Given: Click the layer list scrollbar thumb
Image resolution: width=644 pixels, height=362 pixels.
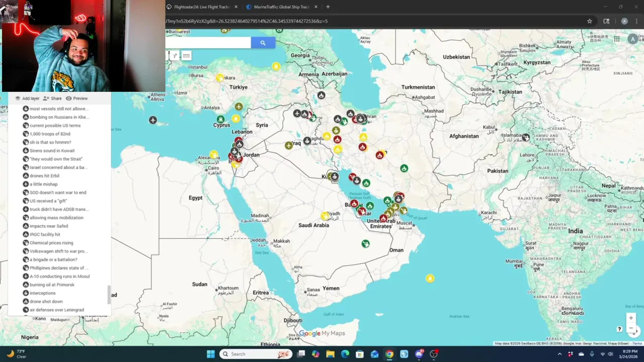Looking at the screenshot, I should pyautogui.click(x=109, y=295).
